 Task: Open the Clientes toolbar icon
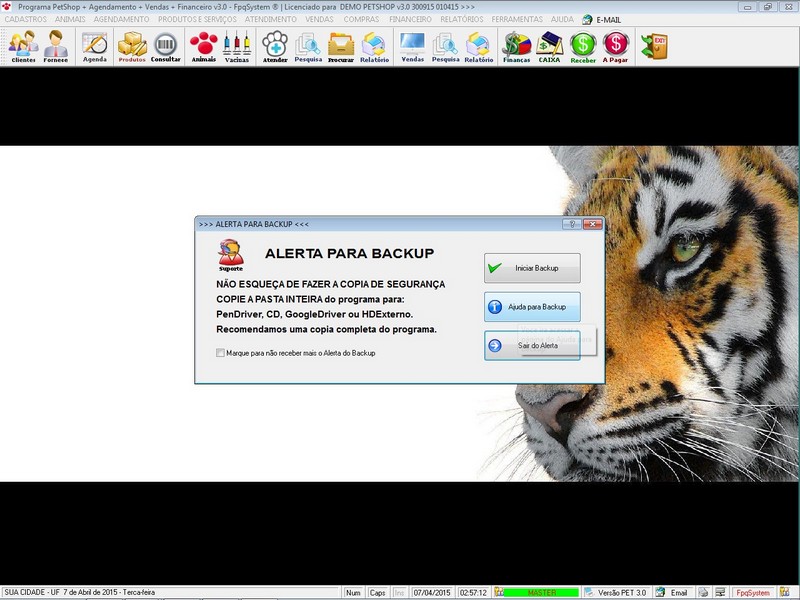tap(23, 46)
